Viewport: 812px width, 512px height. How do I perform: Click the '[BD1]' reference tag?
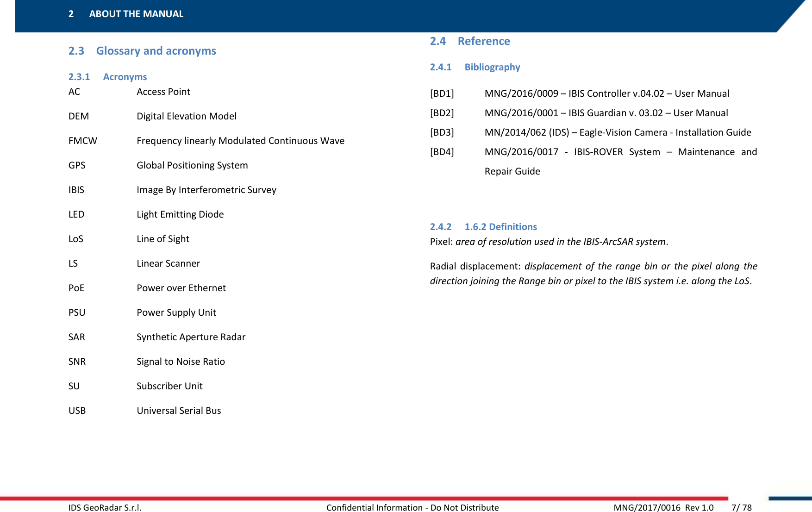(442, 94)
